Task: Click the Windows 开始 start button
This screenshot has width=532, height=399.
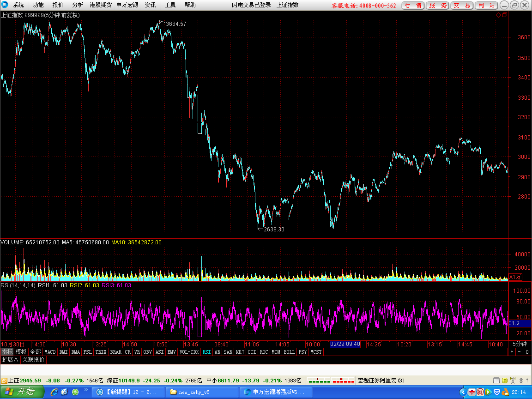Action: click(22, 392)
